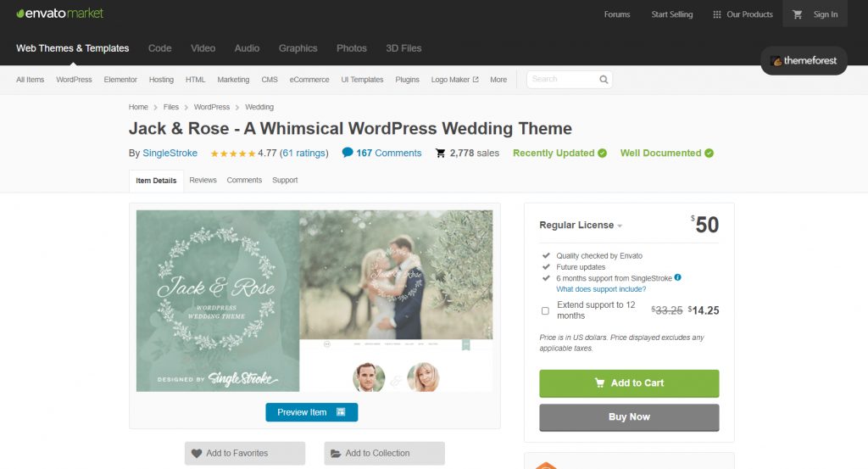Click the Preview Item button

tap(312, 412)
